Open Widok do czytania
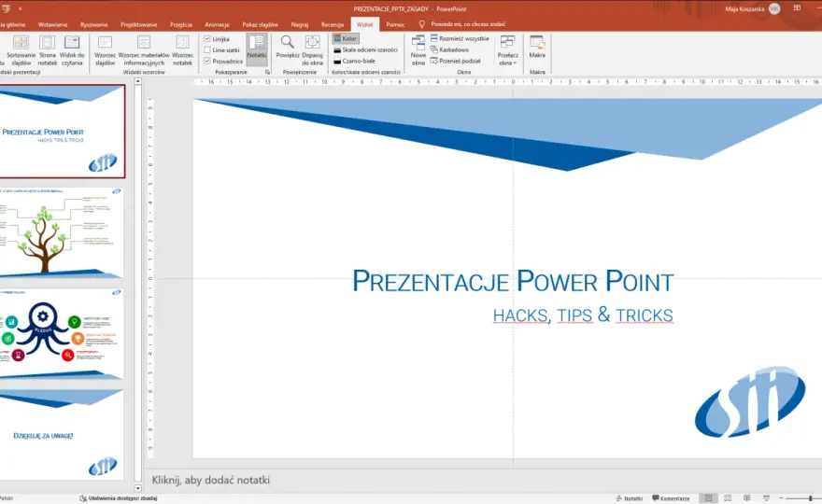The width and height of the screenshot is (822, 504). click(x=72, y=50)
